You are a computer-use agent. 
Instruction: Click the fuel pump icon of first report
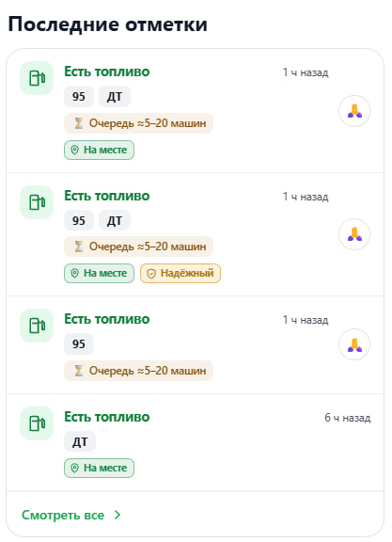[x=37, y=78]
